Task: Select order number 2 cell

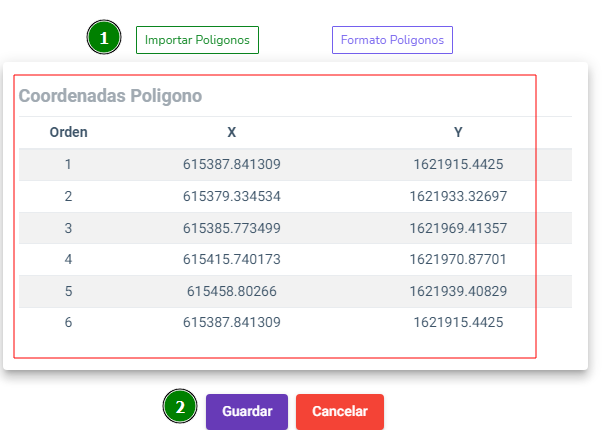Action: (68, 196)
